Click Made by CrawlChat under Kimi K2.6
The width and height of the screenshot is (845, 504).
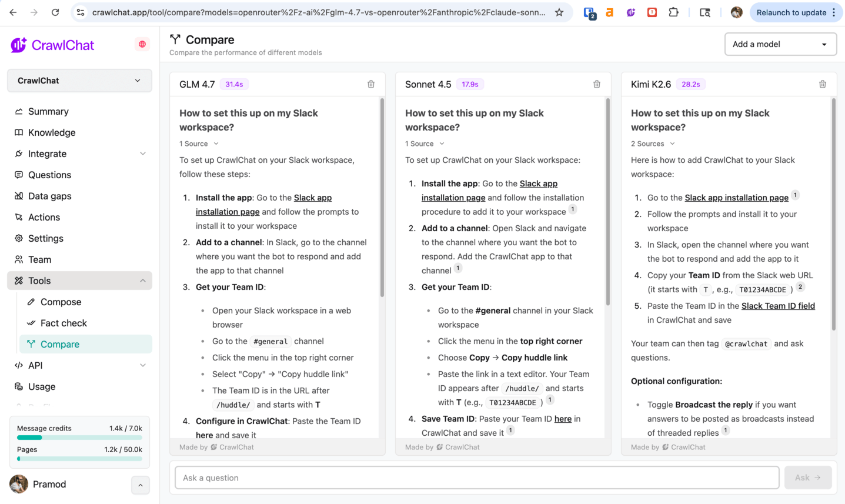point(668,447)
